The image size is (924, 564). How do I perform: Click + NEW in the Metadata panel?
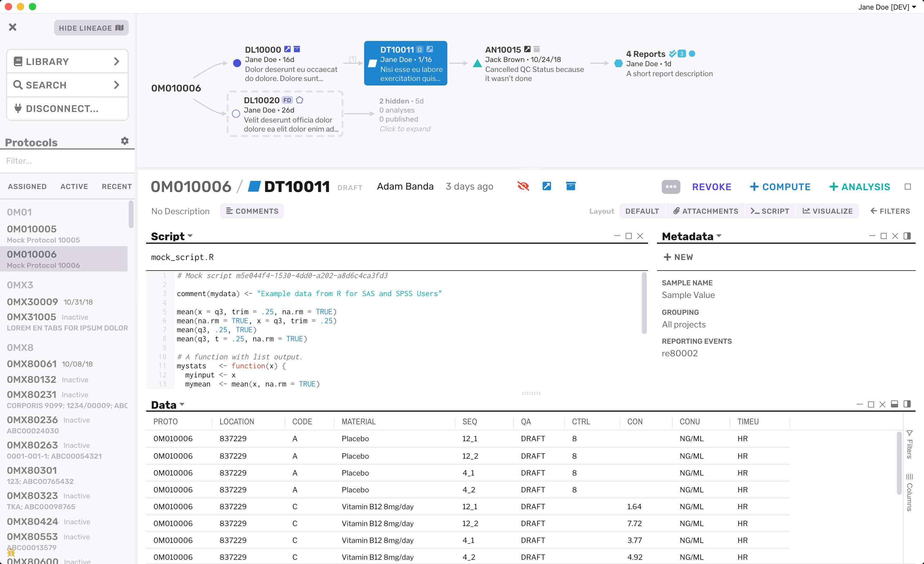678,257
